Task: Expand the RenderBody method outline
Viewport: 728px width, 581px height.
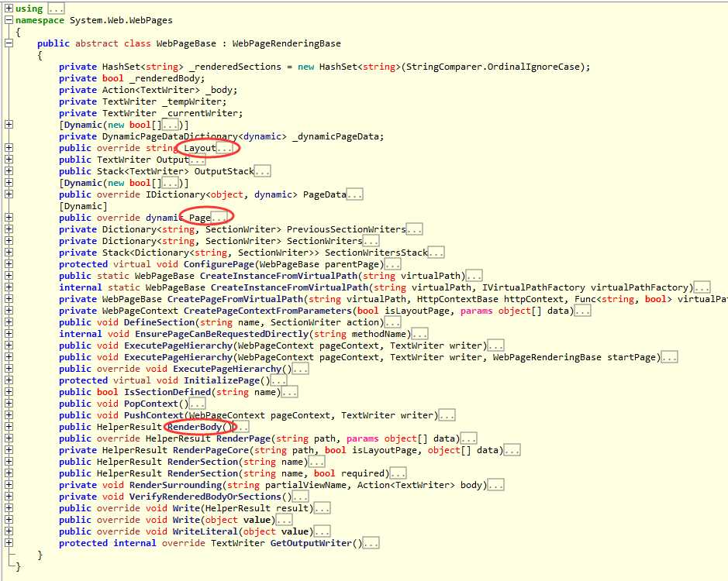Action: [x=9, y=427]
